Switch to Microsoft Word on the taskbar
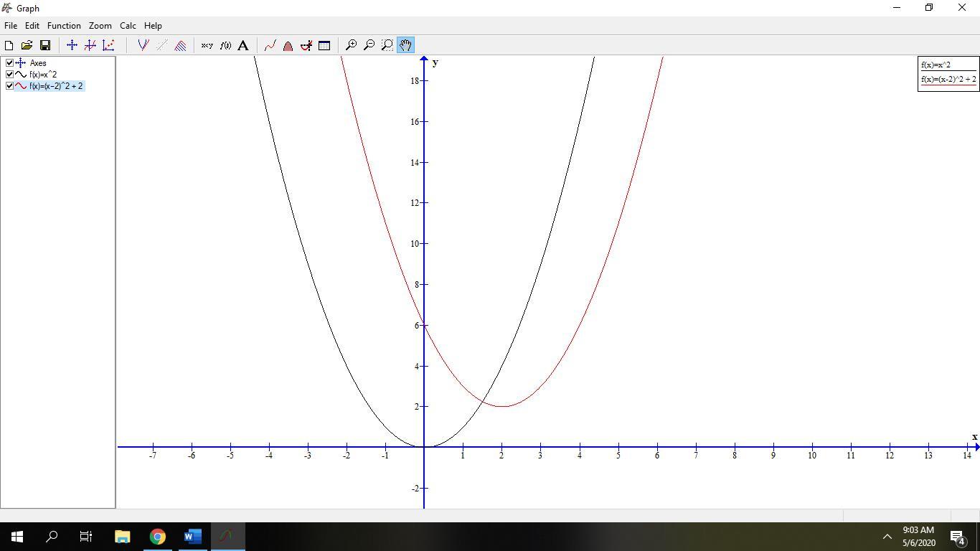The image size is (980, 551). pos(192,537)
